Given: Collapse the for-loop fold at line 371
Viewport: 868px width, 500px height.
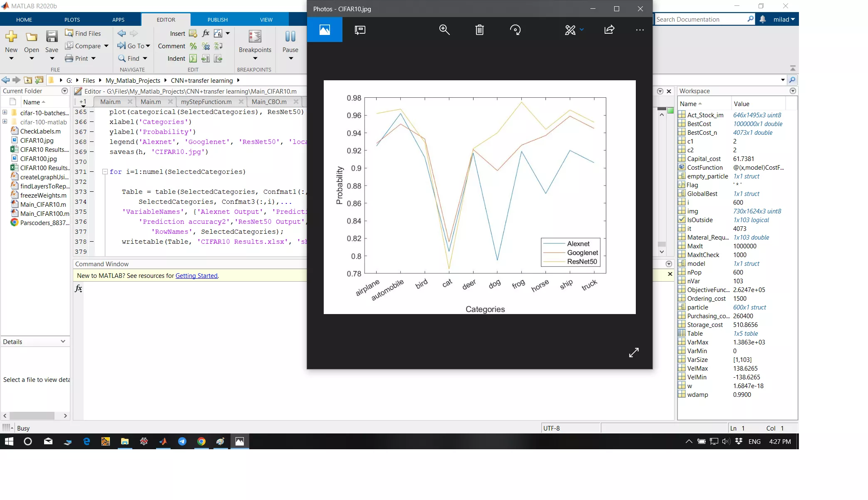Looking at the screenshot, I should (105, 172).
